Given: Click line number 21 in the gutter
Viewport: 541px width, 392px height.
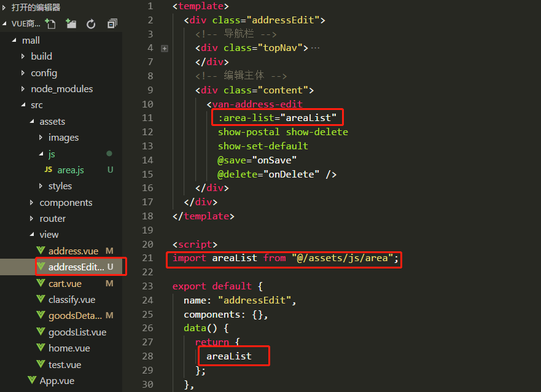Looking at the screenshot, I should pos(147,258).
